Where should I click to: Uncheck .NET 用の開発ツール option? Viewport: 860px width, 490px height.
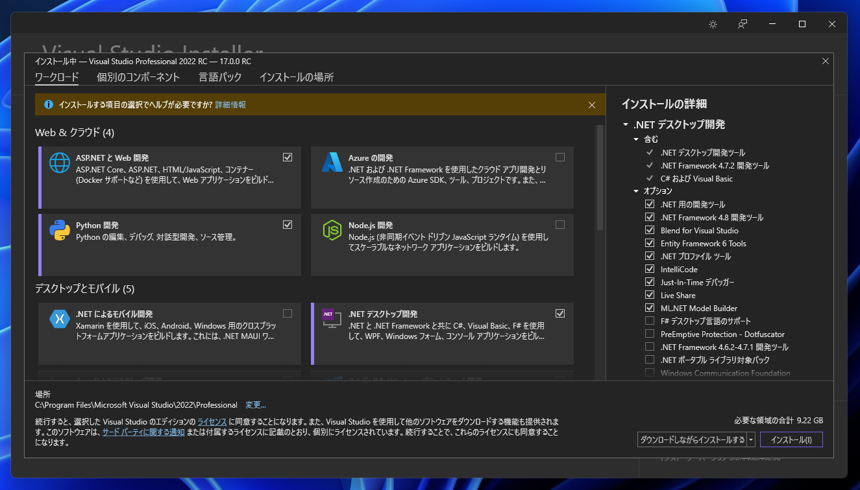pos(650,204)
